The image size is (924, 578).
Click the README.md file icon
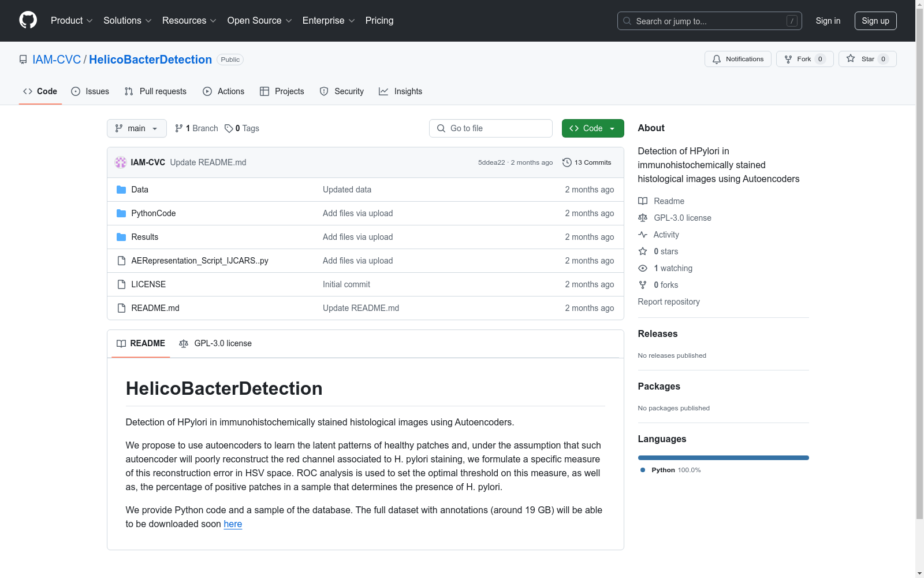point(121,308)
